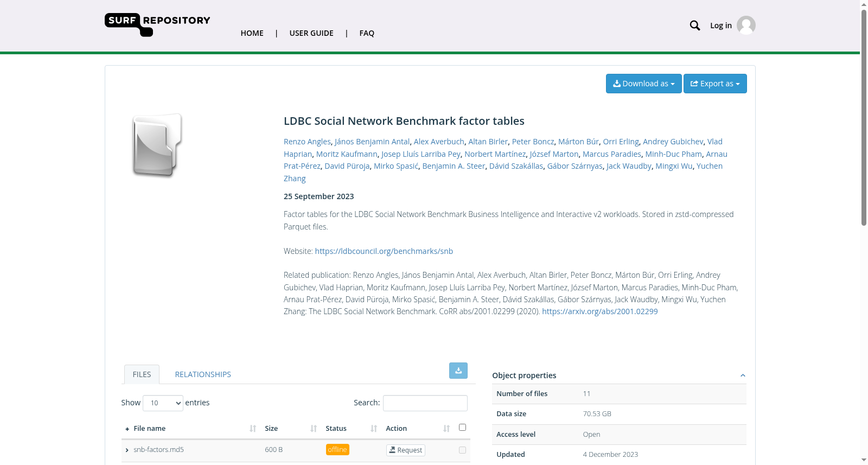Click the 70.53 GB data size value
Image resolution: width=868 pixels, height=465 pixels.
(597, 414)
